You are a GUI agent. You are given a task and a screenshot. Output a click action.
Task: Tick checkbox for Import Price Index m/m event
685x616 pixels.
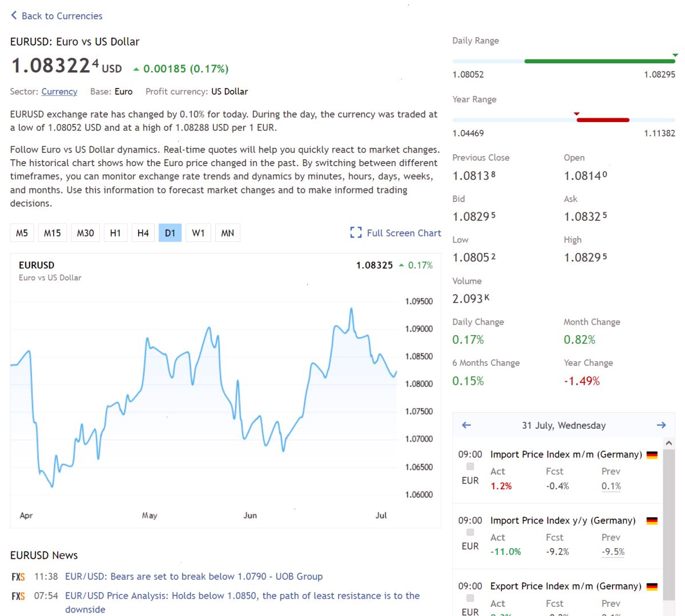(x=470, y=466)
